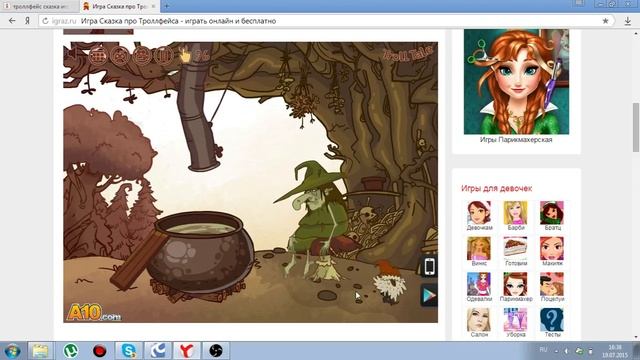The height and width of the screenshot is (360, 640).
Task: Open uTorrent from the taskbar
Action: click(x=71, y=351)
